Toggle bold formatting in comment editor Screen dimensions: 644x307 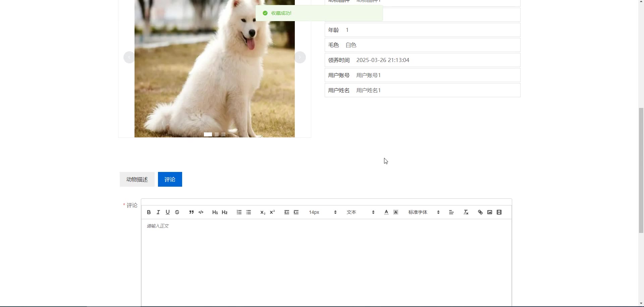[149, 212]
